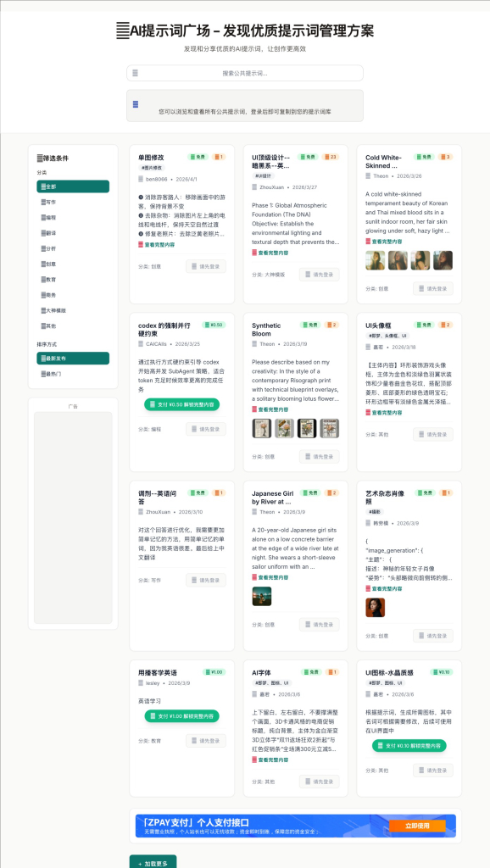View full content of Cold White-Skinned prompt
This screenshot has width=490, height=868.
(384, 242)
